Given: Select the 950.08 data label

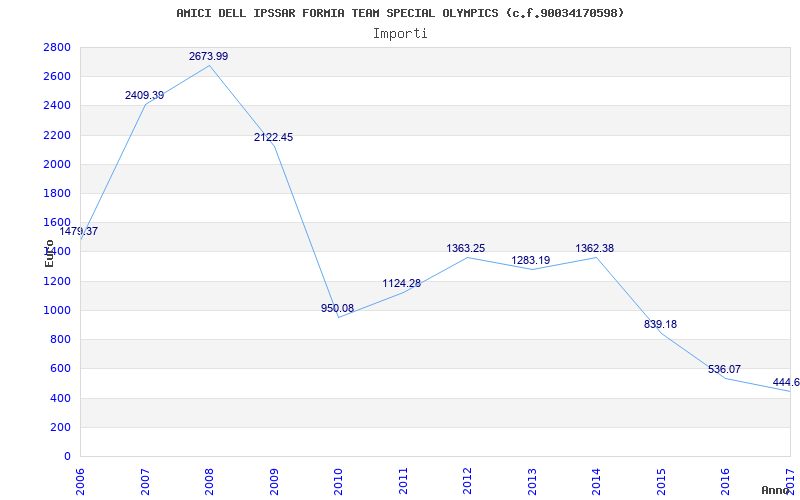Looking at the screenshot, I should pos(337,308).
